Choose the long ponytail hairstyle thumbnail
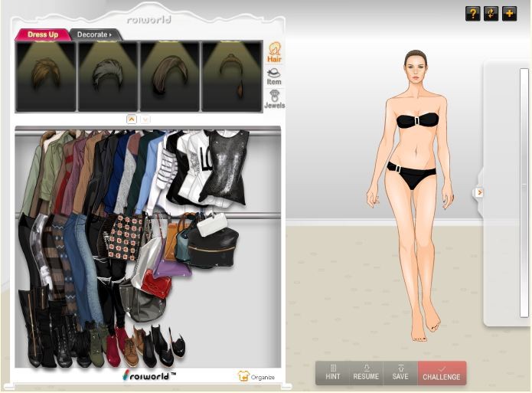Screen dimensions: 532x393 232,75
